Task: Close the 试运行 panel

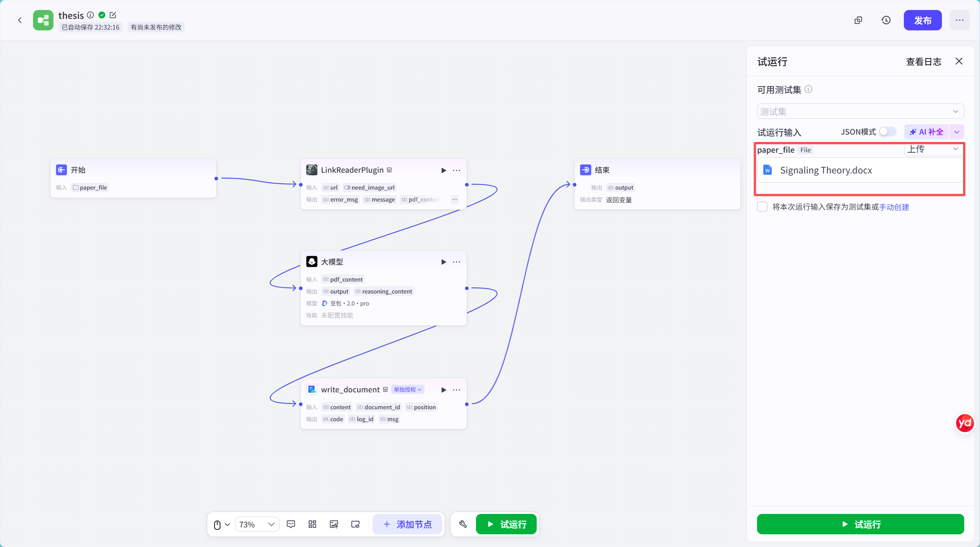Action: point(958,61)
